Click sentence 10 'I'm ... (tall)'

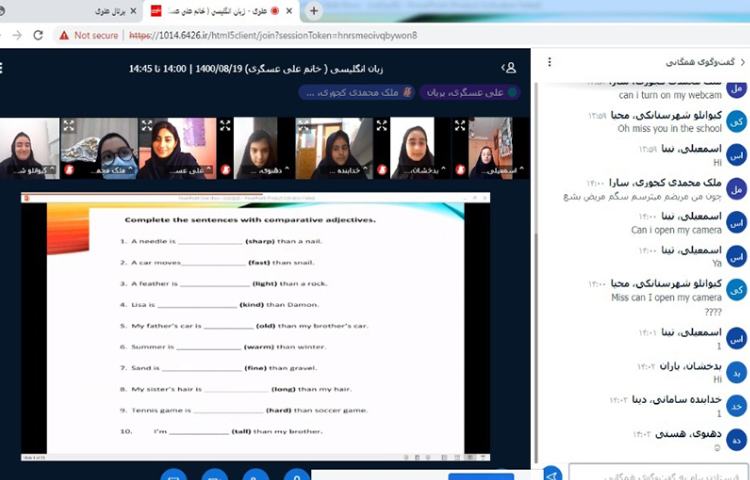221,431
